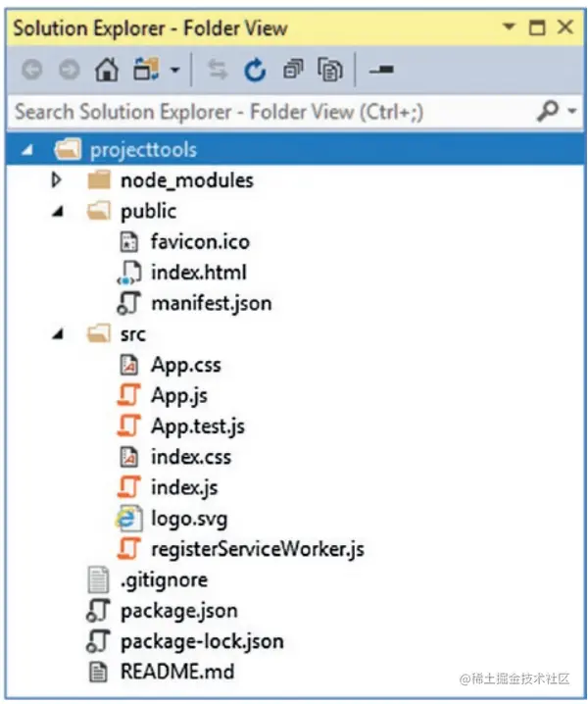Select package-lock.json file
The image size is (588, 704).
202,641
